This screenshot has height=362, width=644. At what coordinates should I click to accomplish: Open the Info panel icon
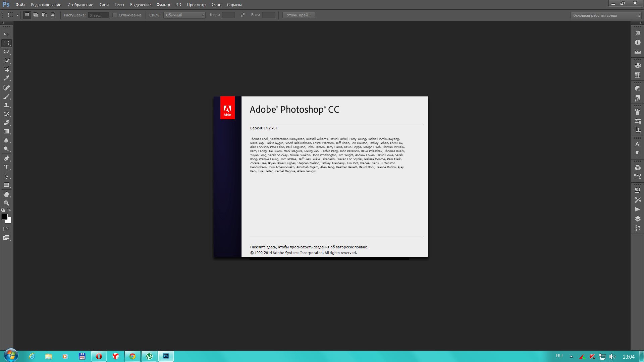click(638, 43)
